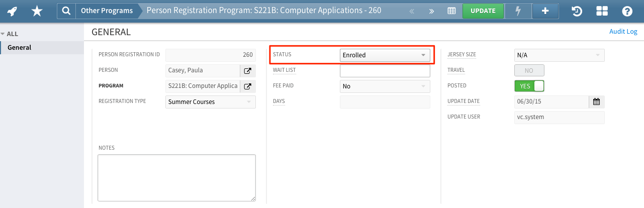
Task: Add new record plus button
Action: coord(545,11)
